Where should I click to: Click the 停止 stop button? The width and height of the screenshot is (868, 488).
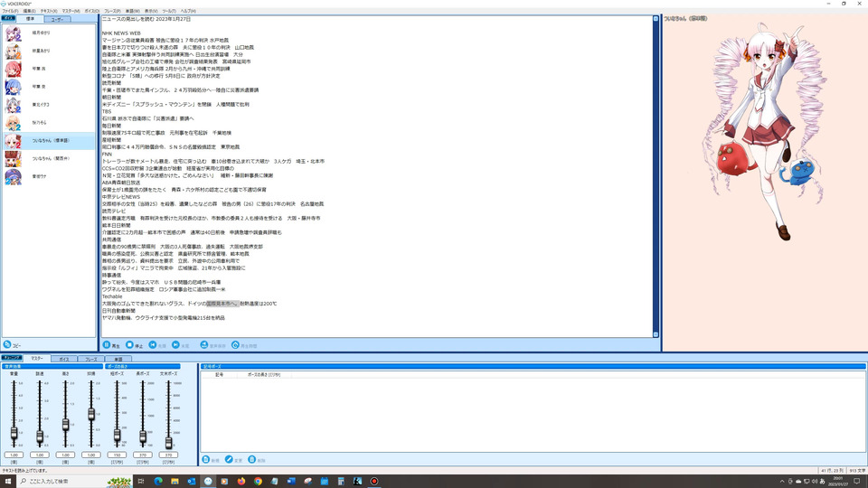tap(134, 345)
